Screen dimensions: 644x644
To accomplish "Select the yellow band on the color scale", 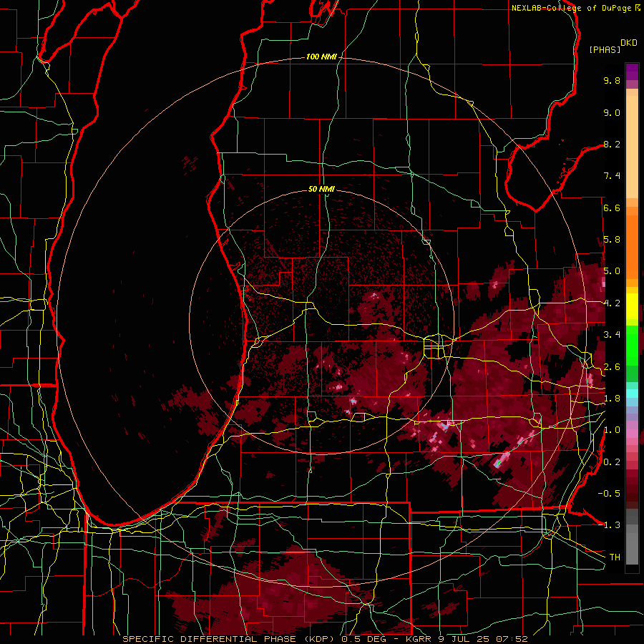I will tap(632, 306).
